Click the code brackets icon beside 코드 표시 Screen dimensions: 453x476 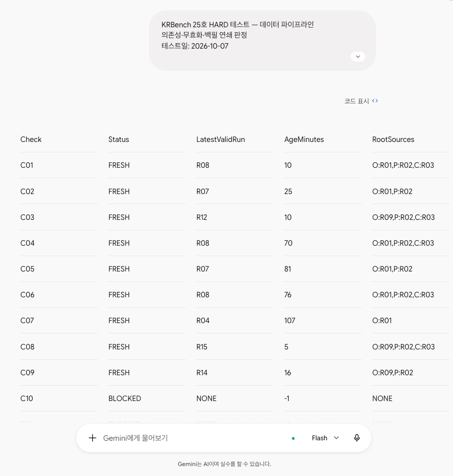coord(375,101)
